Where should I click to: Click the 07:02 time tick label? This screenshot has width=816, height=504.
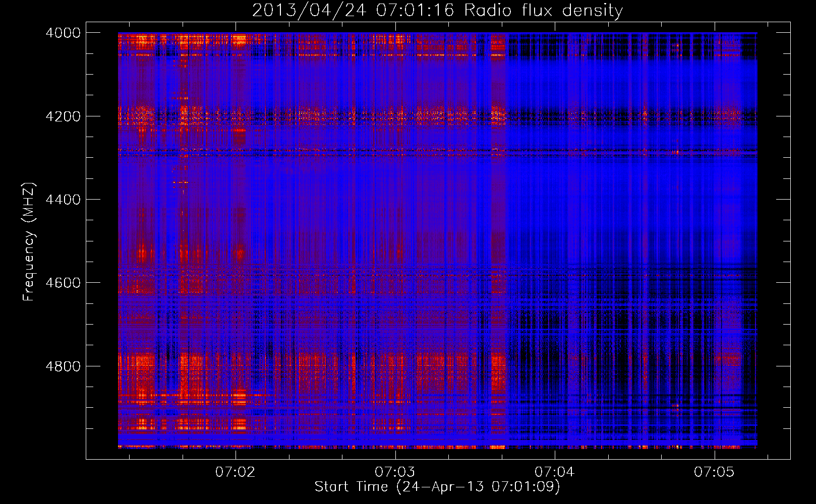coord(236,472)
